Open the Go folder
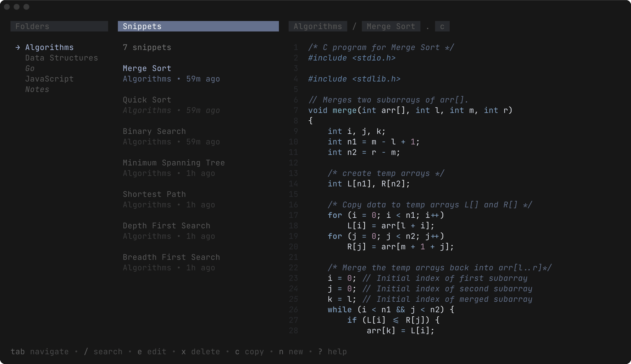Image resolution: width=631 pixels, height=364 pixels. pyautogui.click(x=30, y=68)
